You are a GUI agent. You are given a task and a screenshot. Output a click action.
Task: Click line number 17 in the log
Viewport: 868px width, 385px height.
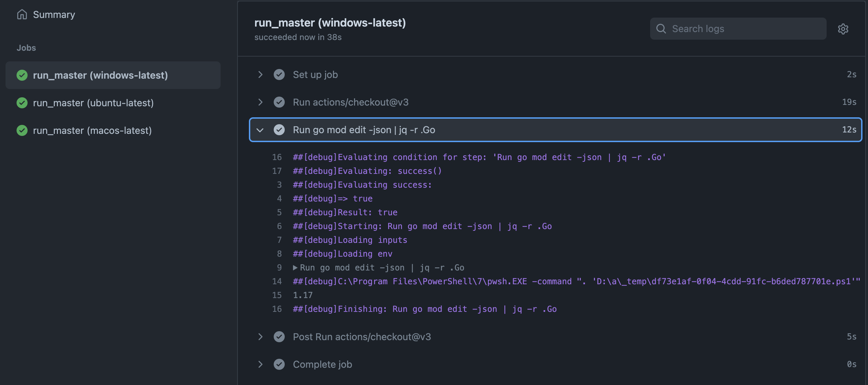(x=276, y=171)
